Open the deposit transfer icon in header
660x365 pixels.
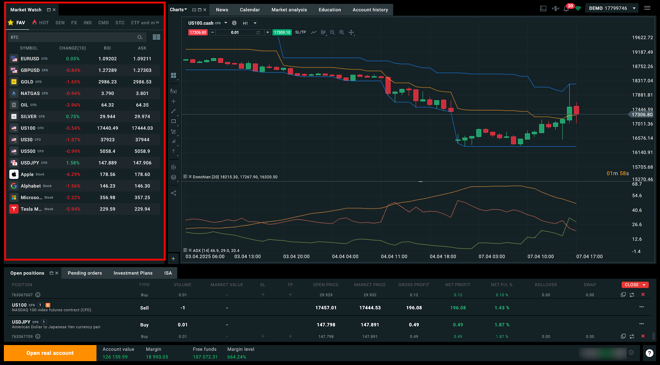coord(555,8)
